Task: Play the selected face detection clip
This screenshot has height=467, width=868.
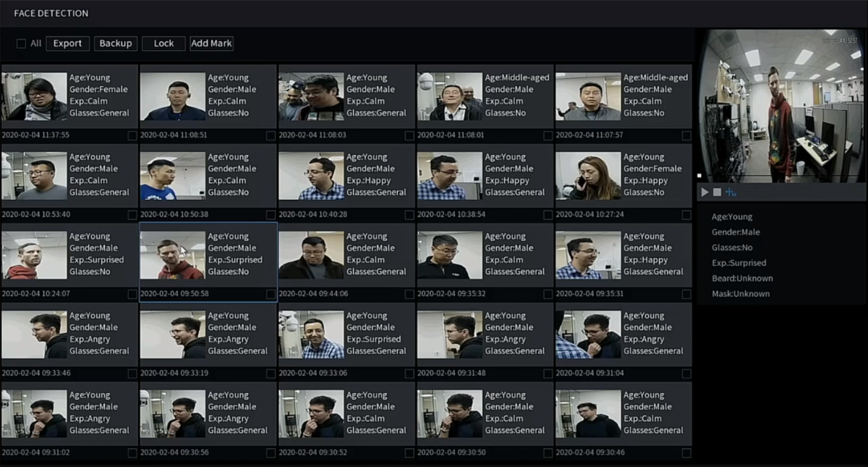Action: [705, 193]
